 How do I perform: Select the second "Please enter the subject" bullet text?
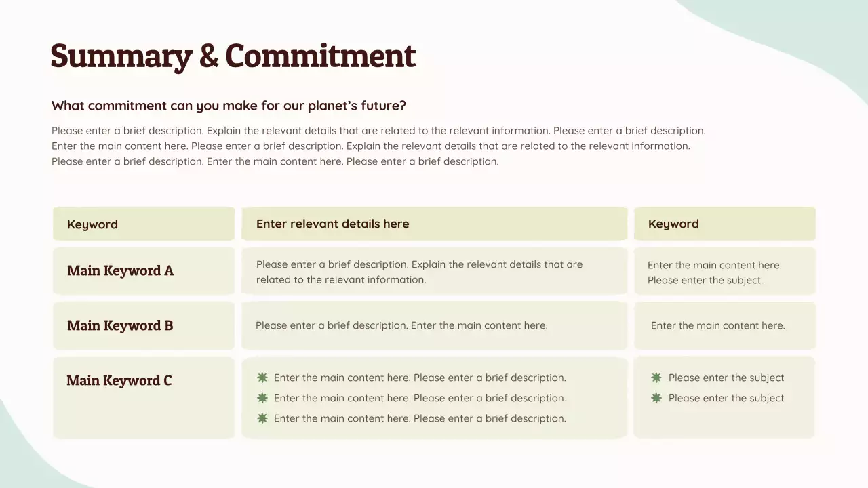click(726, 398)
